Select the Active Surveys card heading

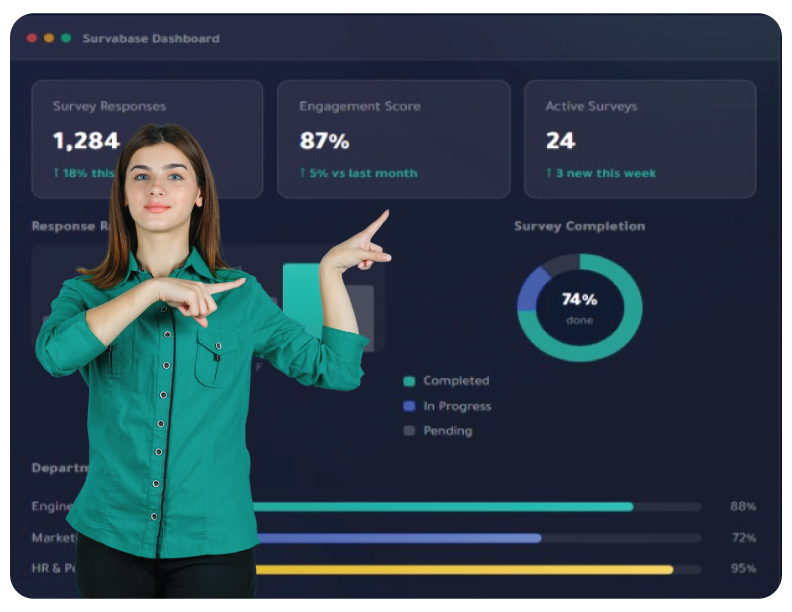(x=591, y=106)
